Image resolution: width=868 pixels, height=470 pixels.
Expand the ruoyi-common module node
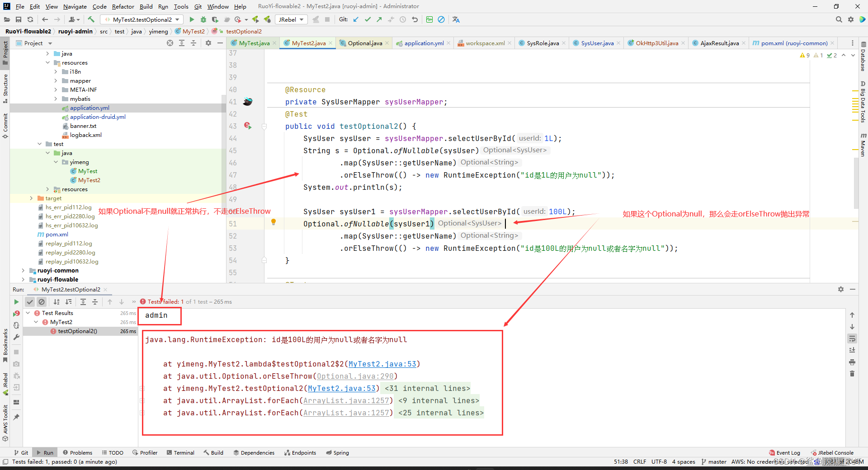[x=23, y=271]
